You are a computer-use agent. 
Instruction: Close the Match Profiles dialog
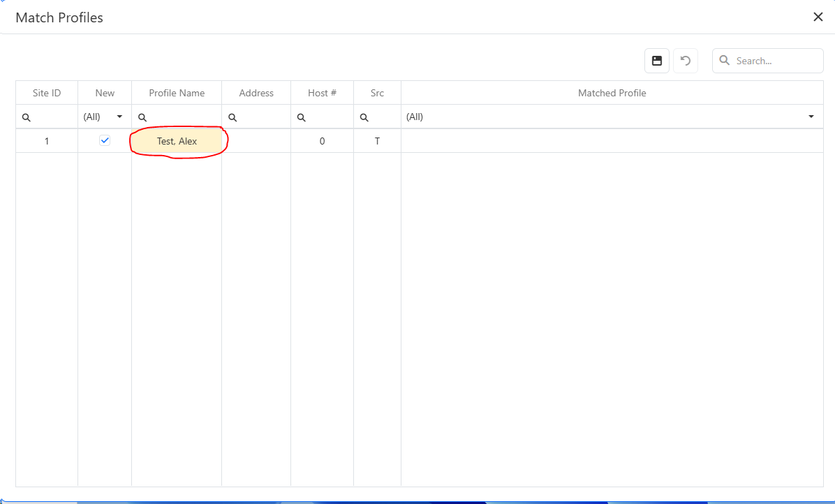818,17
